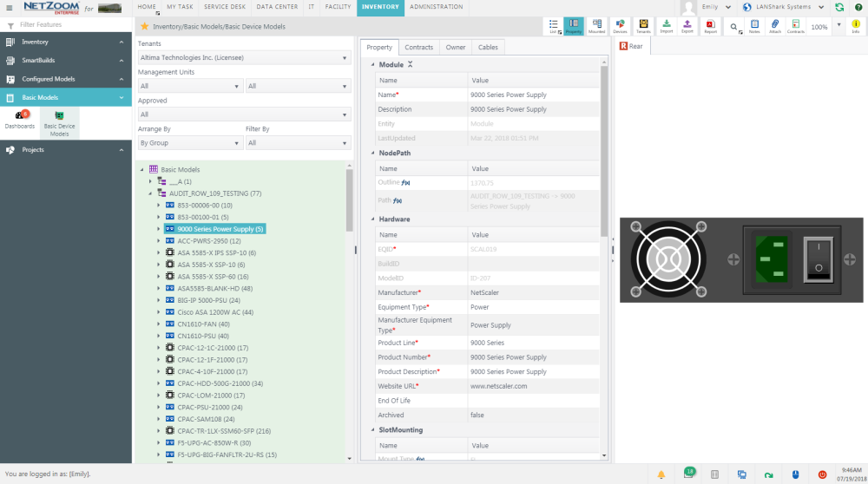
Task: Click the Attach paperclip icon
Action: click(775, 26)
